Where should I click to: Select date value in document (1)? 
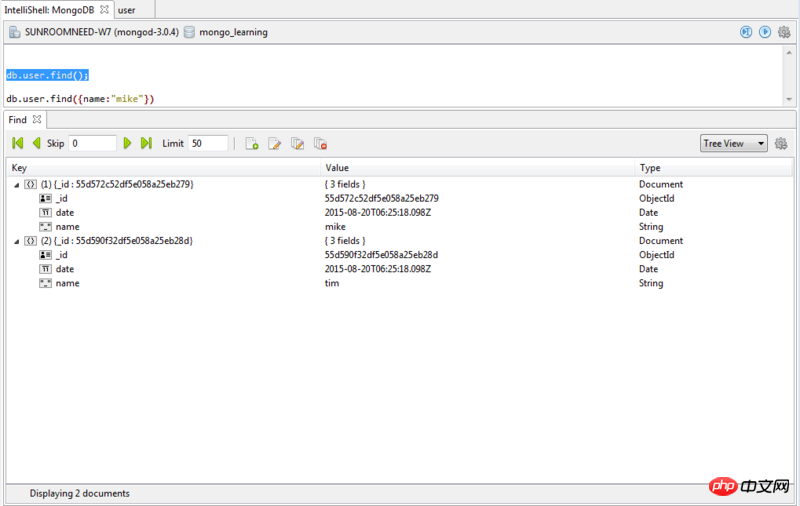[378, 213]
